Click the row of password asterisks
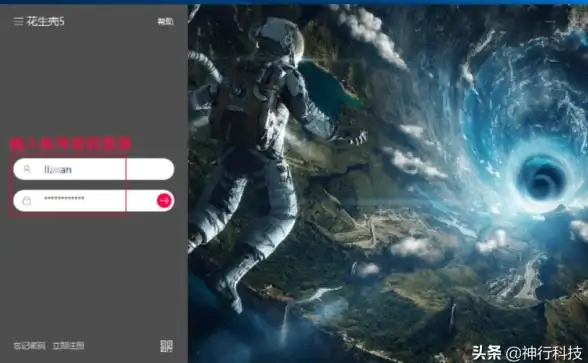Image resolution: width=588 pixels, height=363 pixels. 64,198
